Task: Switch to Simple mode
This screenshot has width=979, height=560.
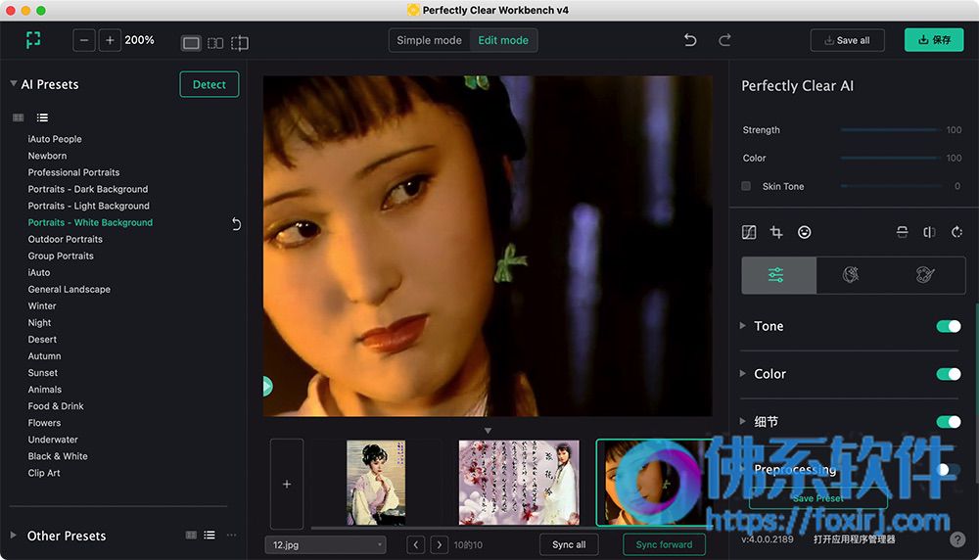Action: 429,40
